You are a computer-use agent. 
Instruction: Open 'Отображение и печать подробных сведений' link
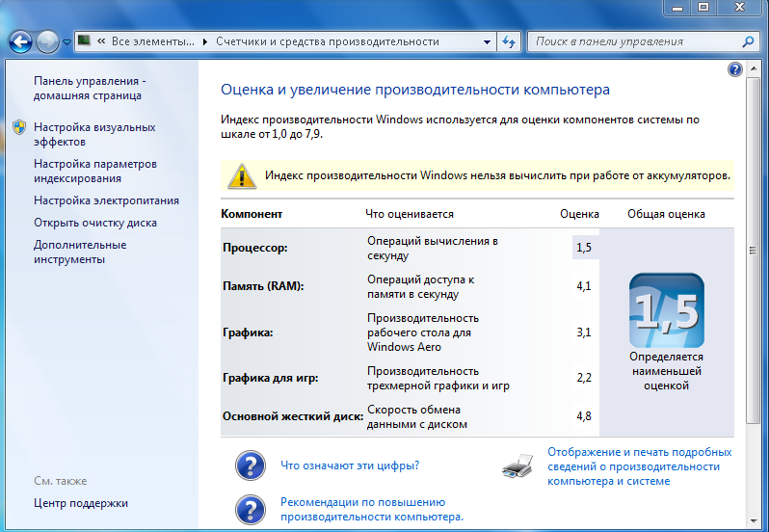(x=640, y=466)
